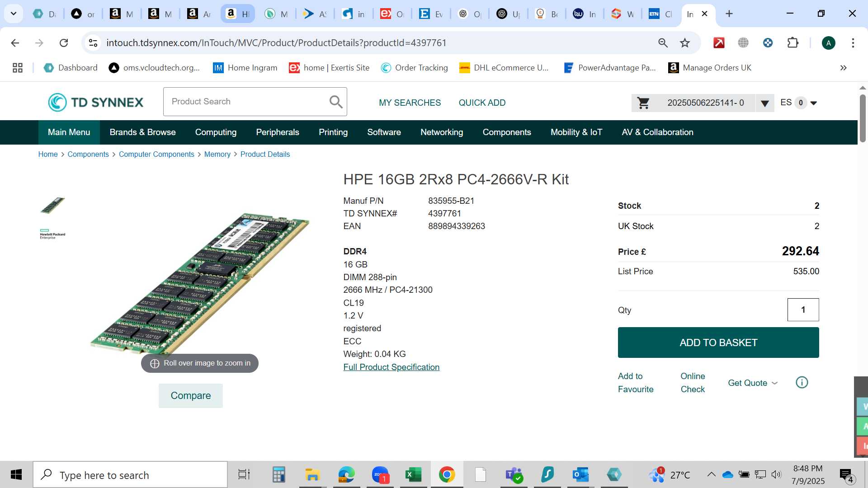Image resolution: width=868 pixels, height=488 pixels.
Task: Open Zoom from the taskbar
Action: click(x=380, y=475)
